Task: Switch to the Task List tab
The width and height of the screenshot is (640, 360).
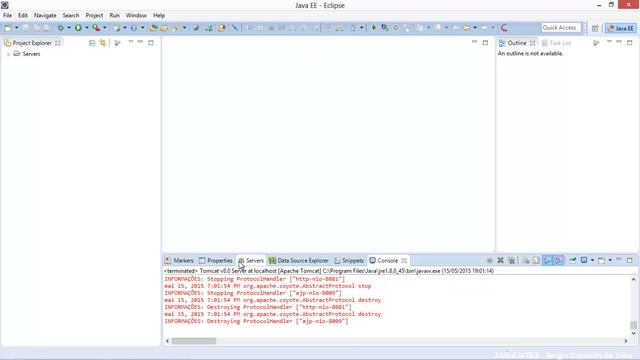Action: point(557,43)
